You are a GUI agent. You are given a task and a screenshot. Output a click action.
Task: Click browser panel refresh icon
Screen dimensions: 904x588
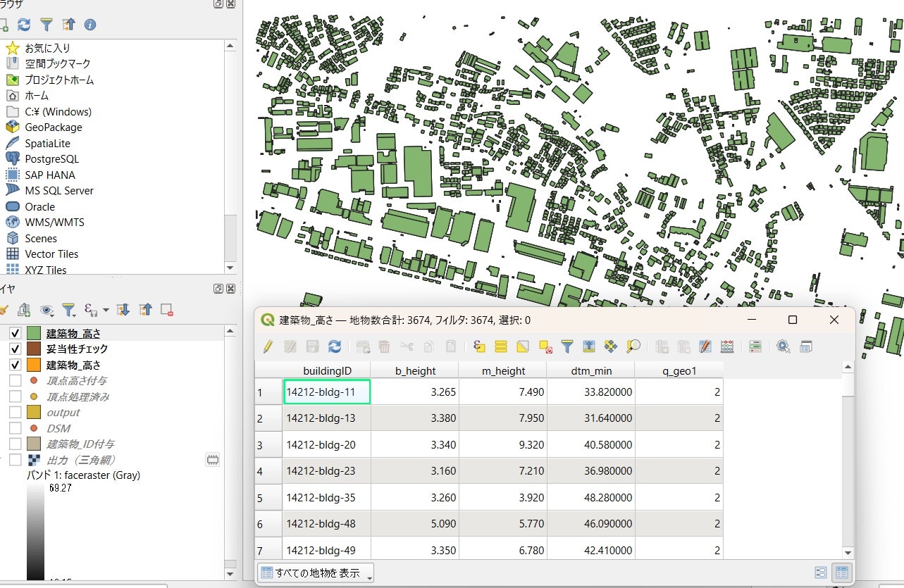[25, 25]
